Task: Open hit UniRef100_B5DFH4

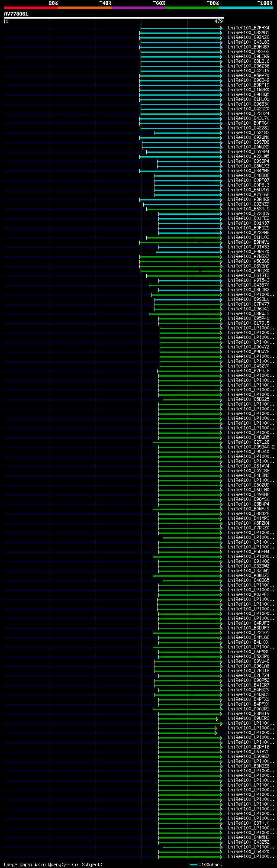Action: 248,552
